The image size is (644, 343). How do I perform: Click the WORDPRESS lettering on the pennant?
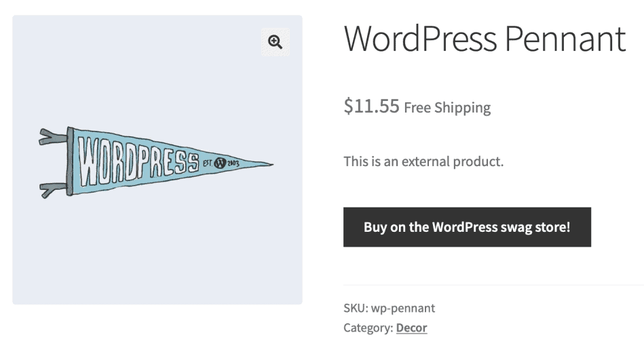pyautogui.click(x=138, y=161)
